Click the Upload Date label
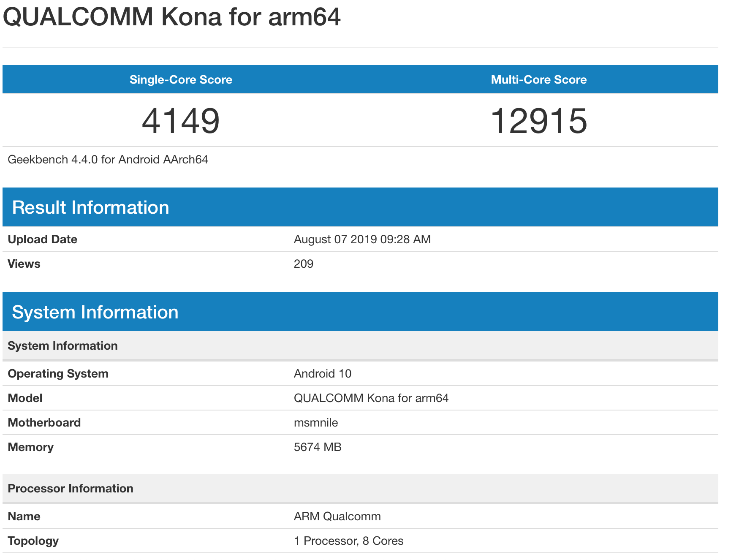Image resolution: width=739 pixels, height=560 pixels. [42, 239]
